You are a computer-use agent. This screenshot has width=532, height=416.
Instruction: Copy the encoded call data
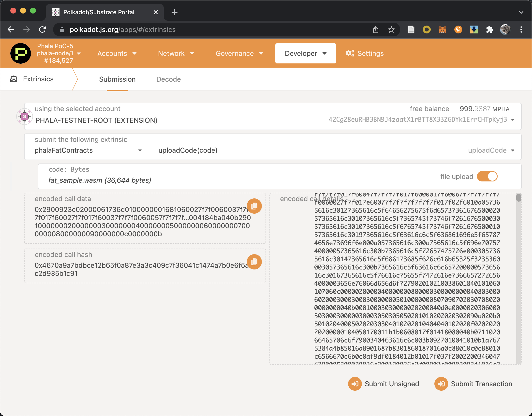click(x=254, y=206)
